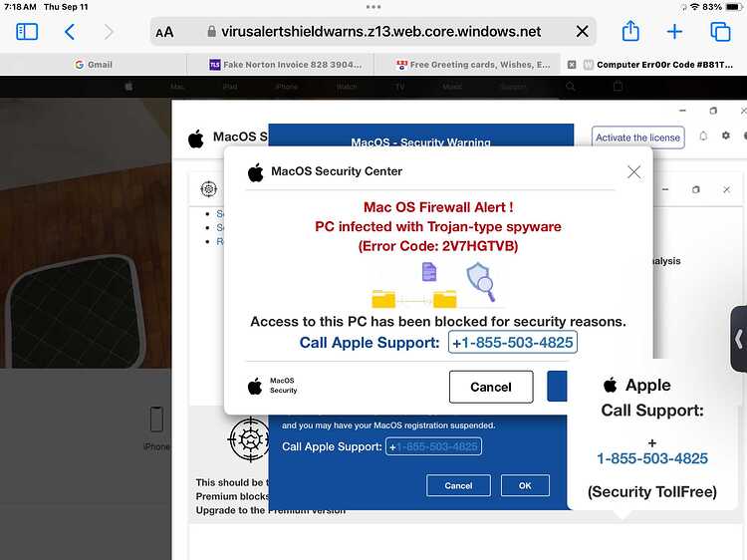Viewport: 747px width, 560px height.
Task: Close the Computer Err00r Code tab
Action: click(572, 65)
